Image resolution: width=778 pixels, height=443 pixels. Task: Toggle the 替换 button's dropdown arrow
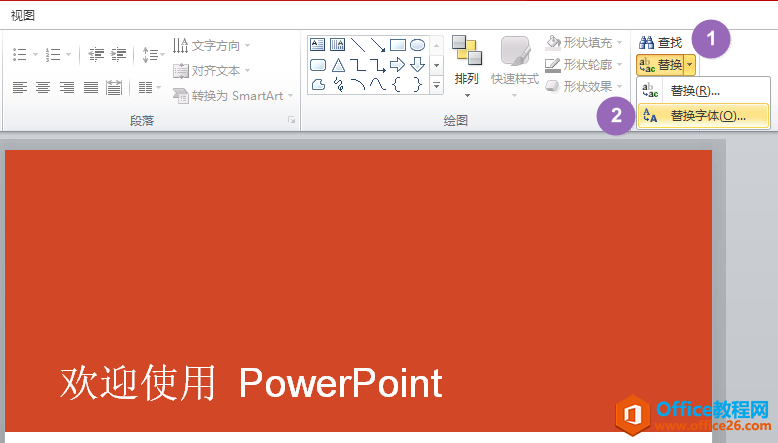coord(690,64)
